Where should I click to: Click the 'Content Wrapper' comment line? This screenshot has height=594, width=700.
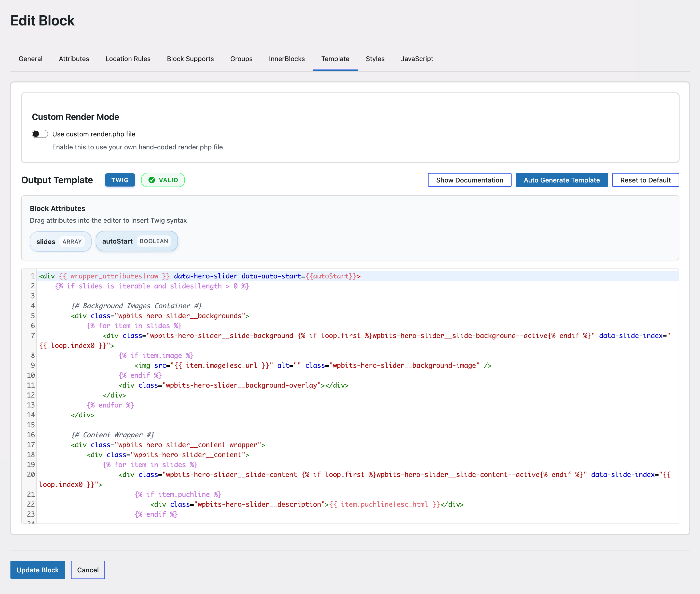[113, 435]
